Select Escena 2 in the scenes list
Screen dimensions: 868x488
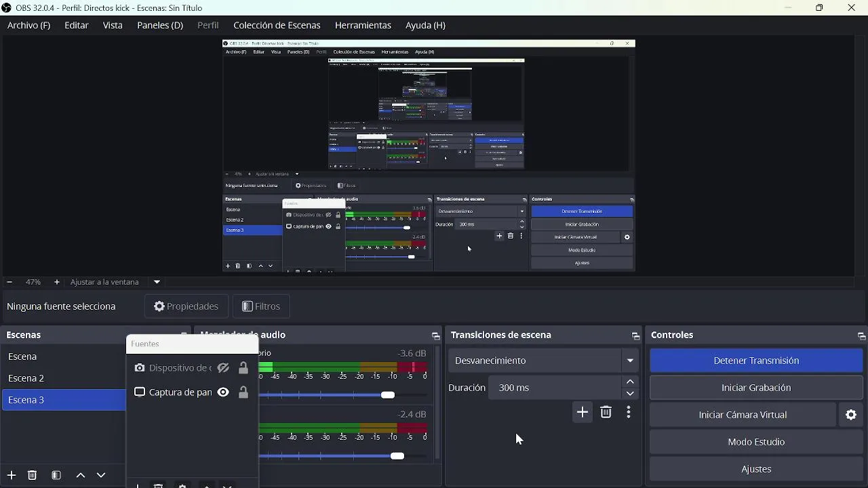coord(64,378)
